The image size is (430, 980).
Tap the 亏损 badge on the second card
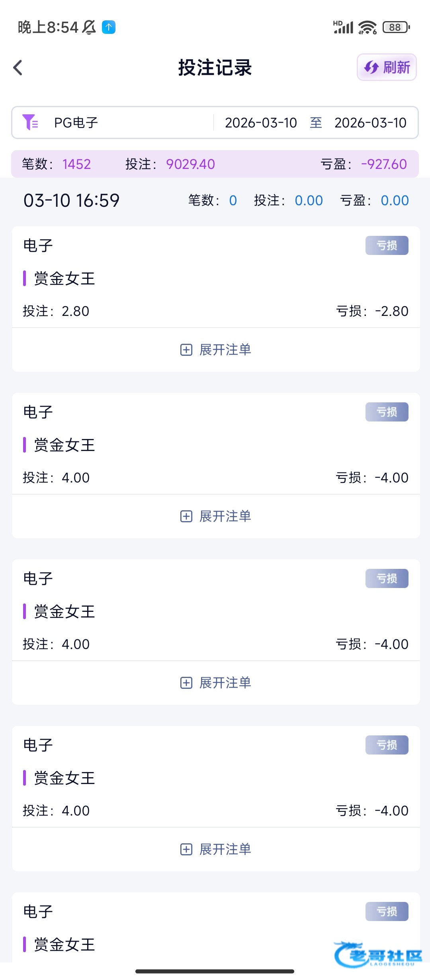[x=387, y=412]
